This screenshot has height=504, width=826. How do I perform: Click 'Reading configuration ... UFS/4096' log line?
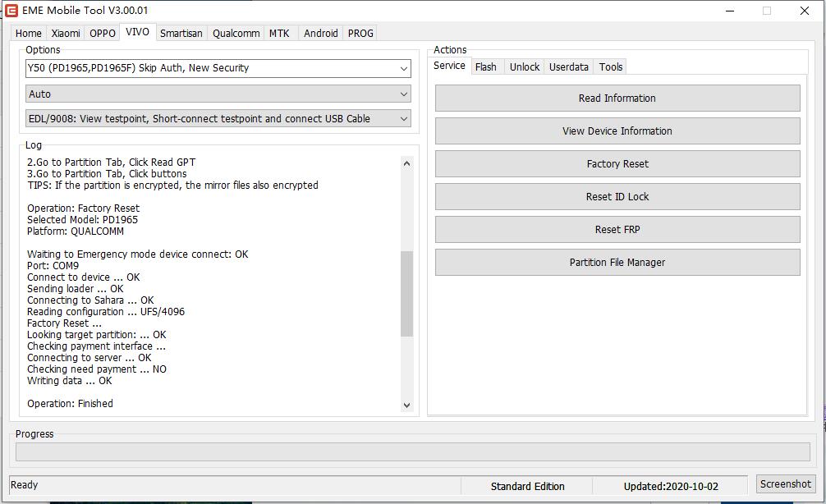(x=106, y=312)
